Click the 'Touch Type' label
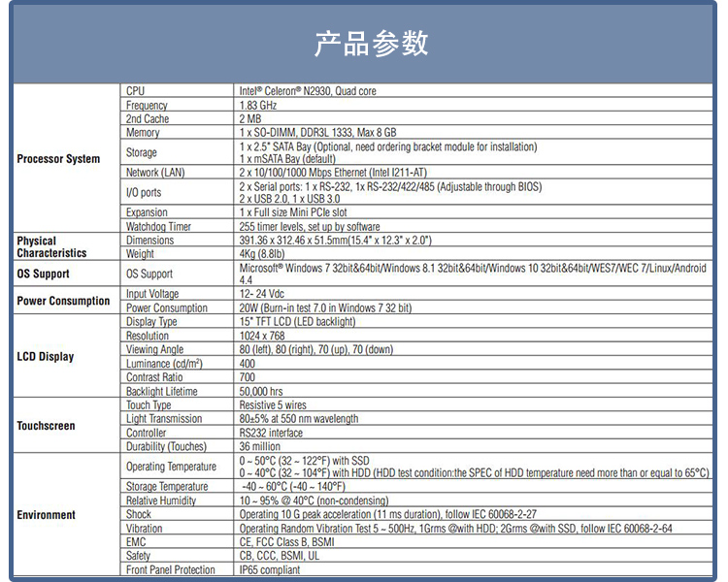Screen dimensions: 728x582 click(x=149, y=405)
